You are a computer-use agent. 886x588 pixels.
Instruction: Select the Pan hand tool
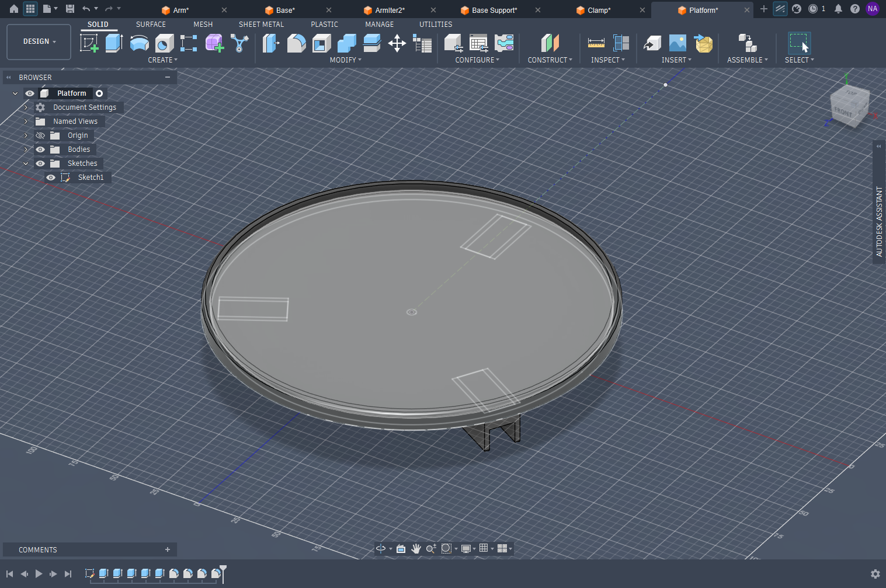point(416,548)
